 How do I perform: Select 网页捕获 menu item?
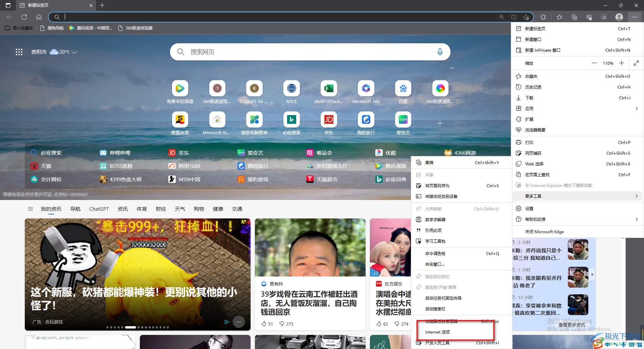[x=577, y=153]
